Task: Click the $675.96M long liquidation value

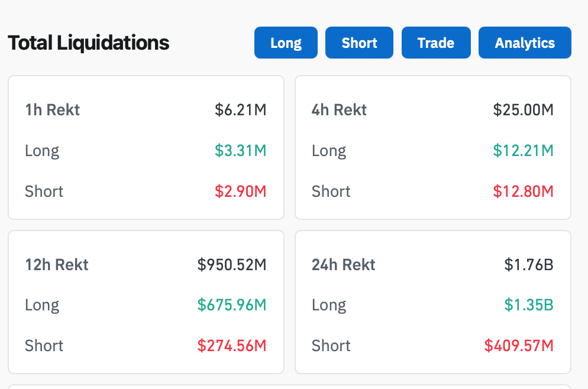Action: [232, 305]
